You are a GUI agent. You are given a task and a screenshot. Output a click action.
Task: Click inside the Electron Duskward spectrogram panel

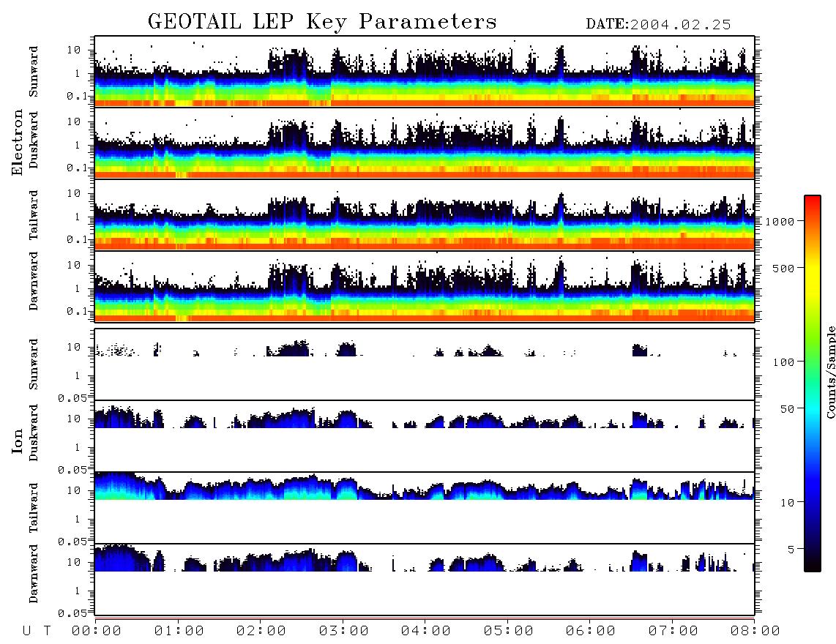[x=425, y=143]
